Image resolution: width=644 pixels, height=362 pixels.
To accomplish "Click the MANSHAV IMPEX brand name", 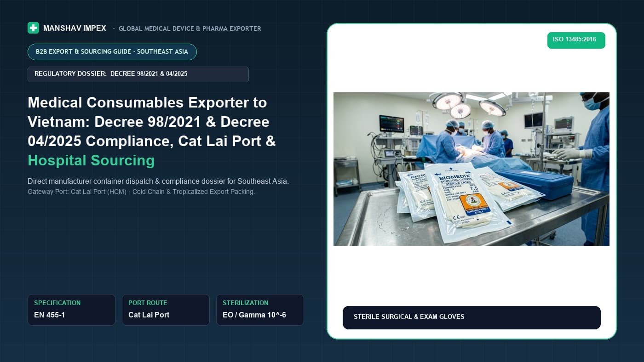I will tap(75, 28).
